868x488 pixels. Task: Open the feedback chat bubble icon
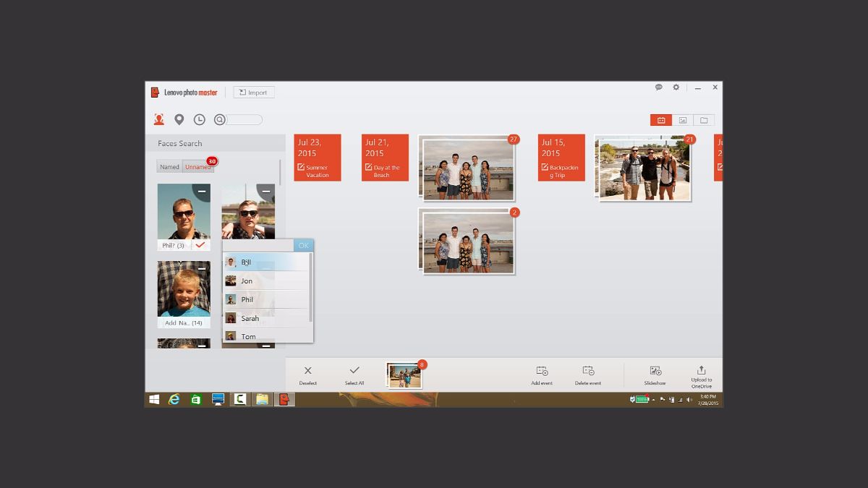659,87
